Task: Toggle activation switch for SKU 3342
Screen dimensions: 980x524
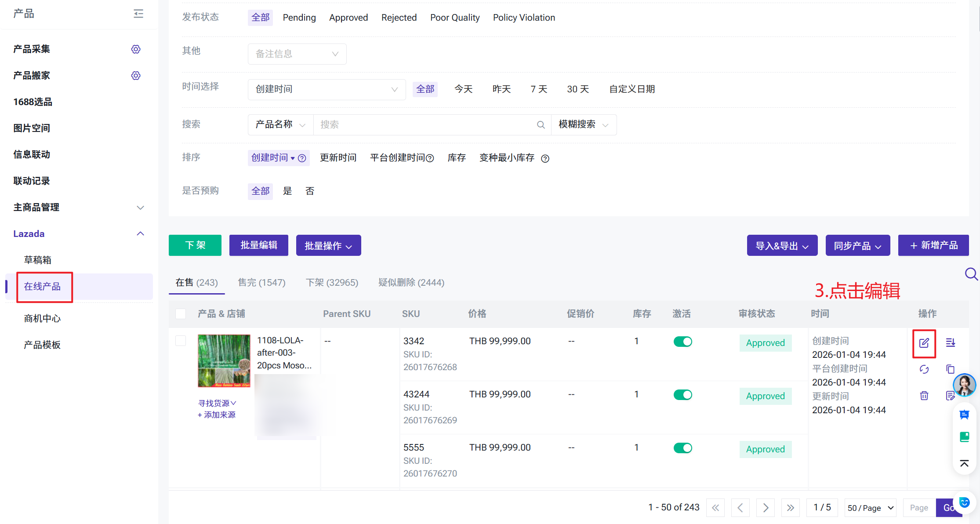Action: 682,342
